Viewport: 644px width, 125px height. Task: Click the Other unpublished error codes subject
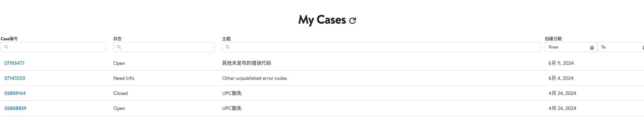254,78
